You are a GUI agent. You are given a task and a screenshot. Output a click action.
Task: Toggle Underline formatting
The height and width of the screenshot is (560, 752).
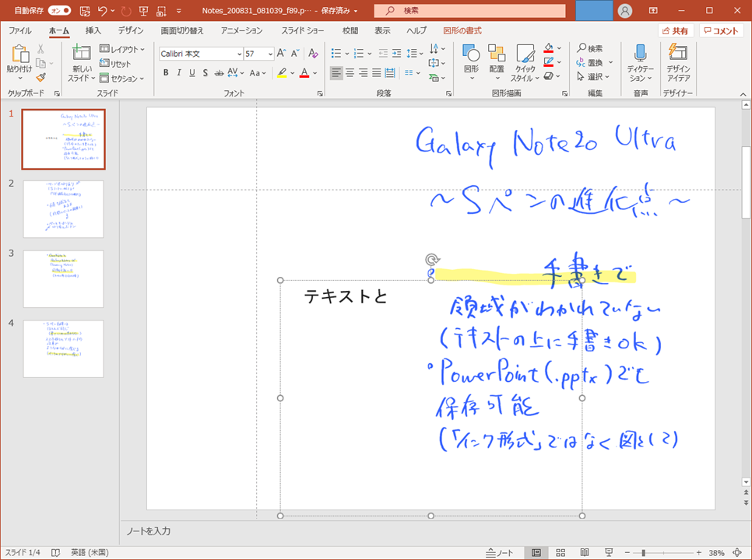pos(192,73)
